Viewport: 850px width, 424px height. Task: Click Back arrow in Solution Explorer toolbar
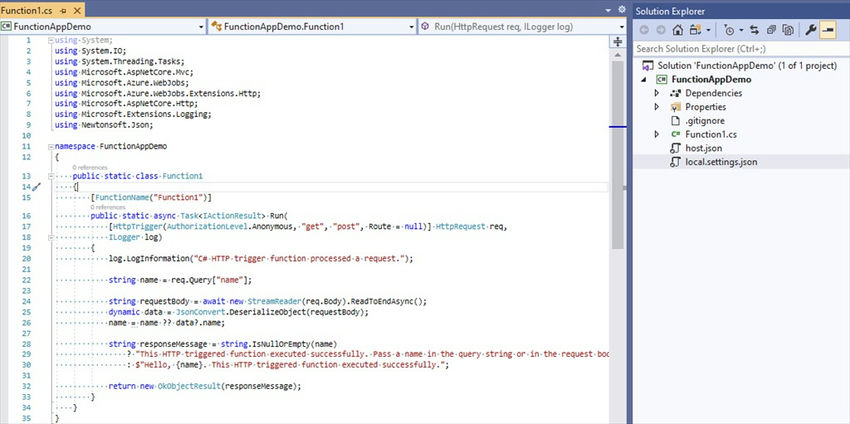coord(644,30)
